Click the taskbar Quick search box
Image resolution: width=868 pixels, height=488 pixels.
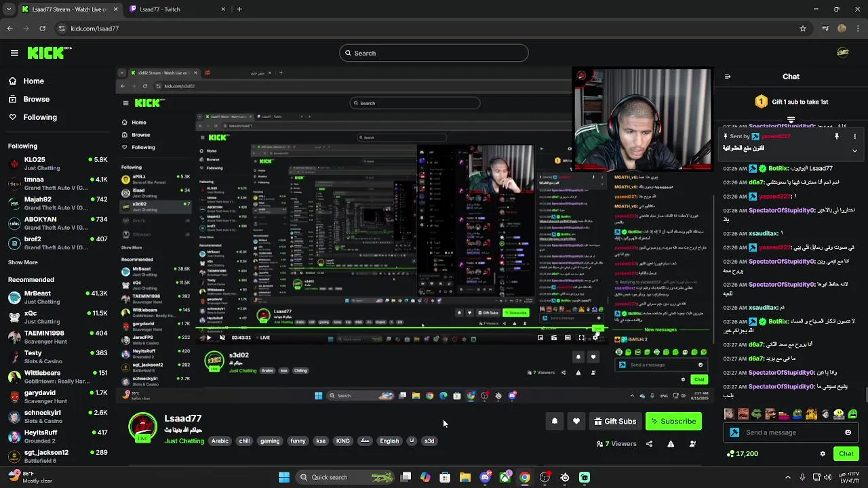coord(346,477)
